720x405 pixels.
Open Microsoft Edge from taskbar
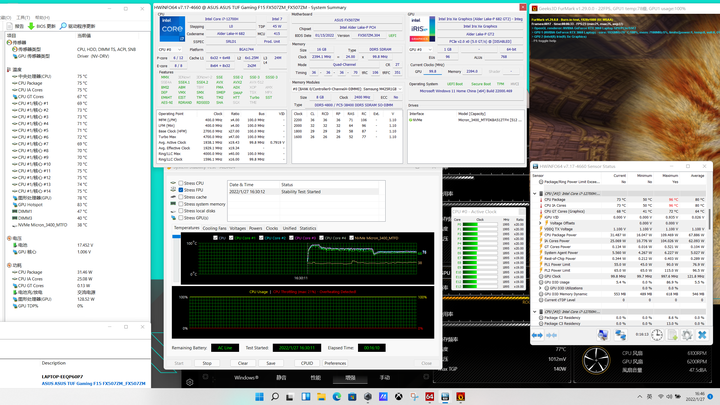click(337, 397)
